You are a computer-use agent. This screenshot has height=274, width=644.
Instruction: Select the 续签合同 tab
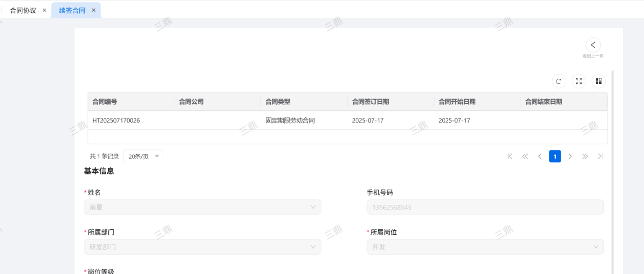tap(72, 10)
